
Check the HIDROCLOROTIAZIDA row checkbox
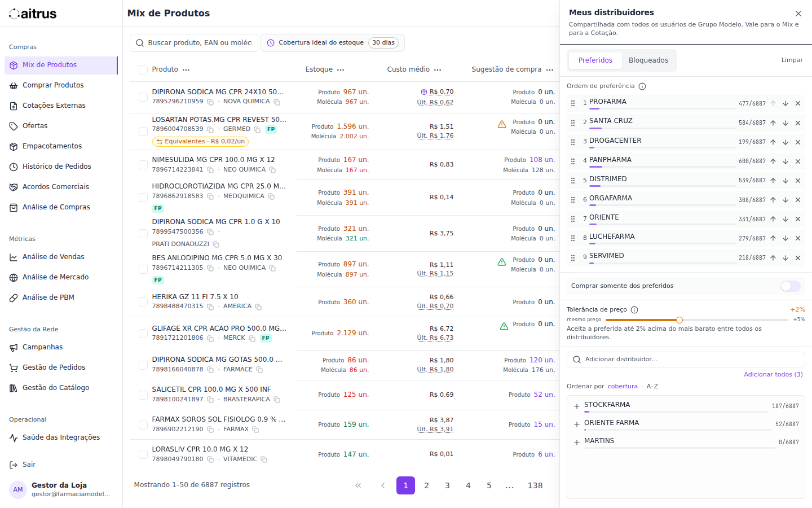point(143,198)
